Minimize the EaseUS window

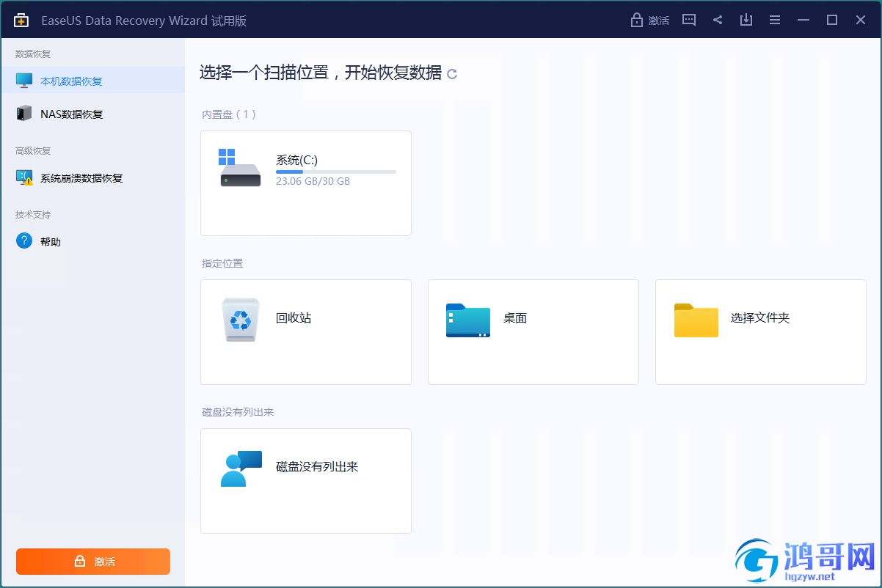(x=803, y=20)
